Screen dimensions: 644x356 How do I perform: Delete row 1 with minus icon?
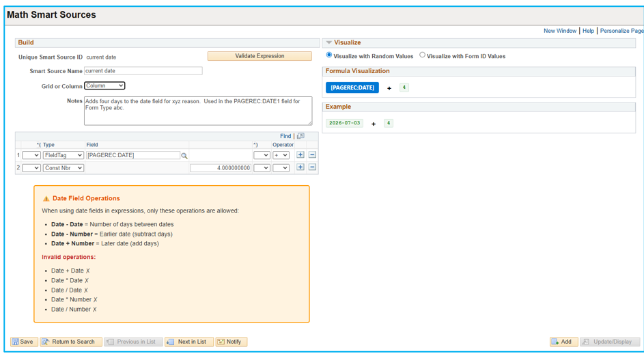tap(312, 155)
